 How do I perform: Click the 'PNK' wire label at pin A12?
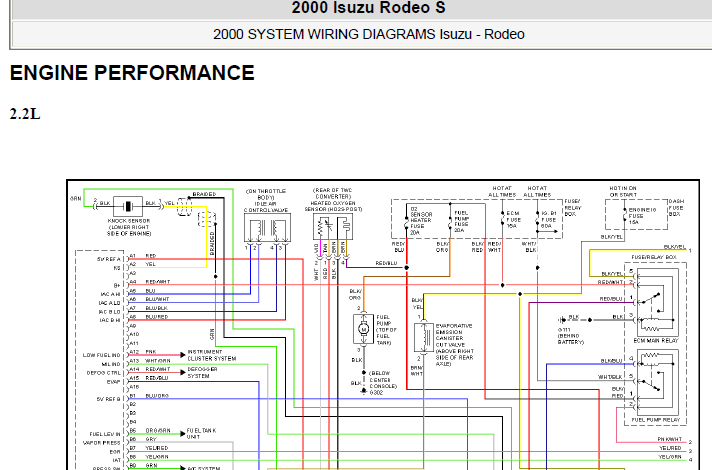[x=151, y=352]
